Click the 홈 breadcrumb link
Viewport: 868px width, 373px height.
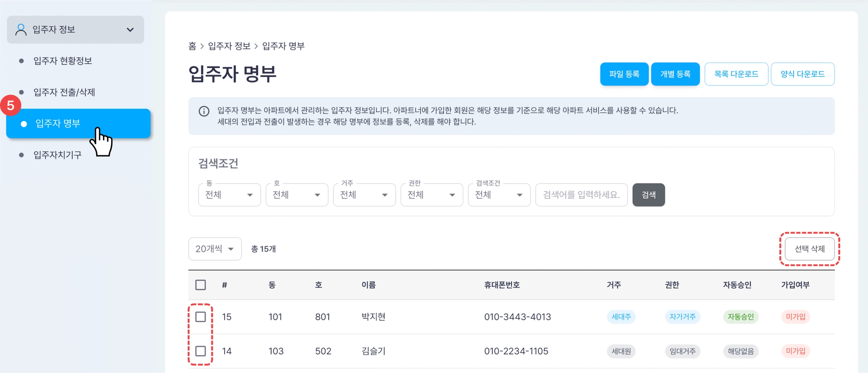pos(192,46)
